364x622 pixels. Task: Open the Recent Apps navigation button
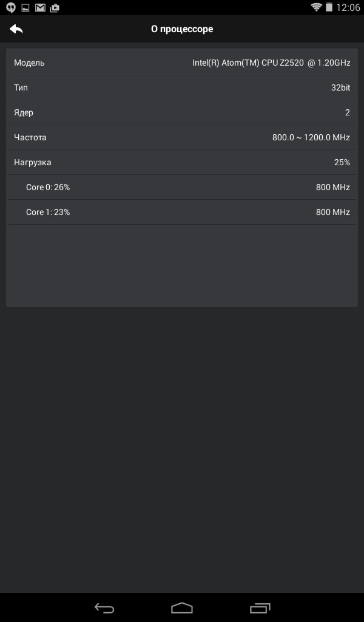260,607
